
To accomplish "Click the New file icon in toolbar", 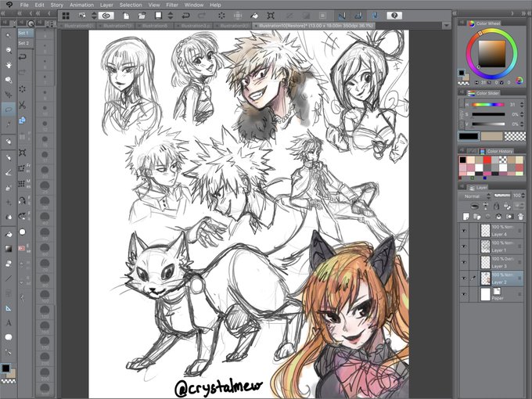I will click(x=126, y=16).
